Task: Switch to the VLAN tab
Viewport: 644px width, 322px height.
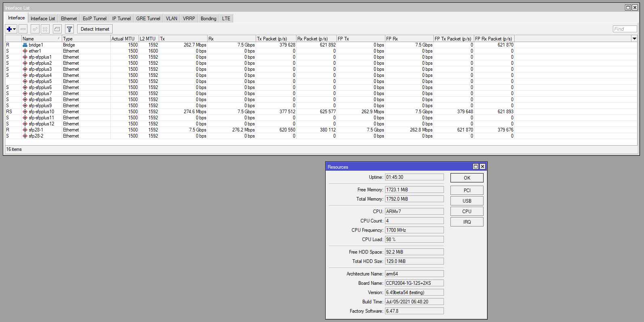Action: [172, 19]
